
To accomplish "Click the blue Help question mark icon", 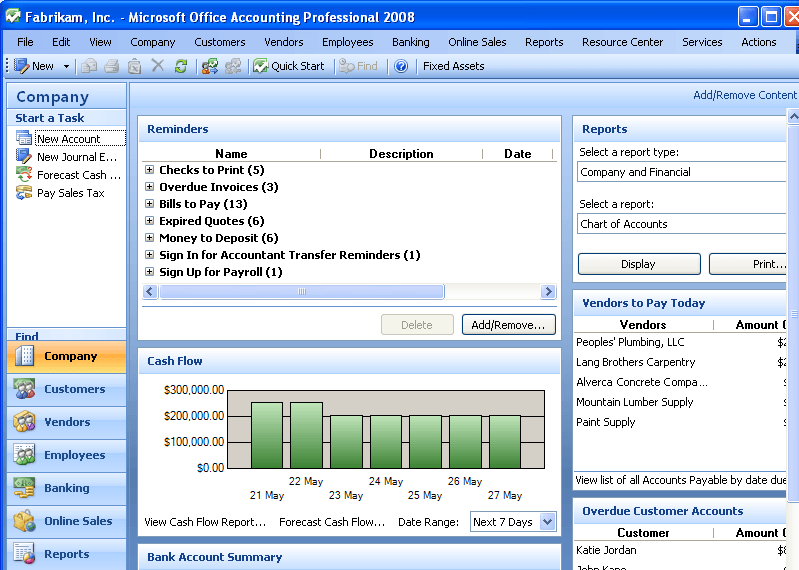I will 401,66.
